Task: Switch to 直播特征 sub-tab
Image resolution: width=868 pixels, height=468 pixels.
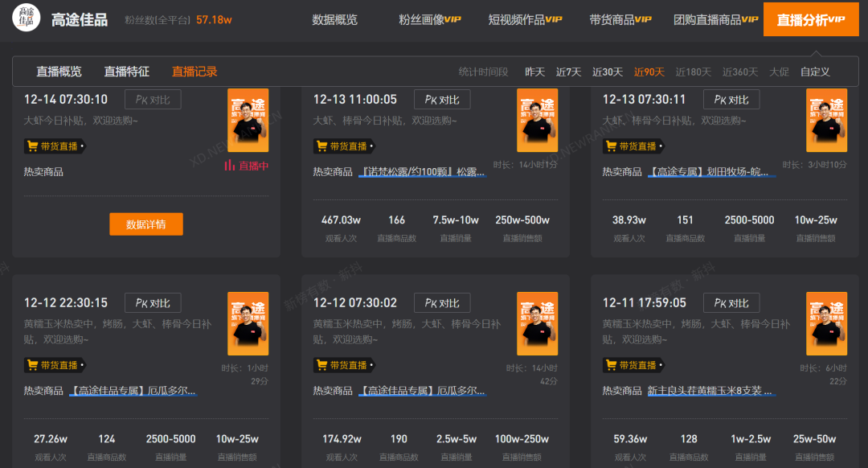Action: pos(127,72)
